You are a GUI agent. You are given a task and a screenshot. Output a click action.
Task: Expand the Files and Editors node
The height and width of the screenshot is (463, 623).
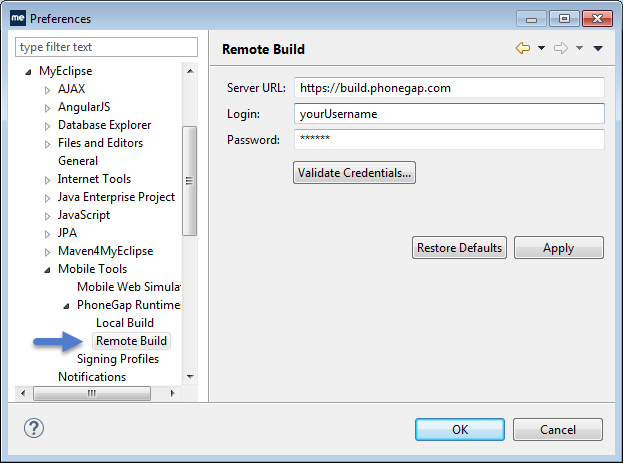(47, 144)
